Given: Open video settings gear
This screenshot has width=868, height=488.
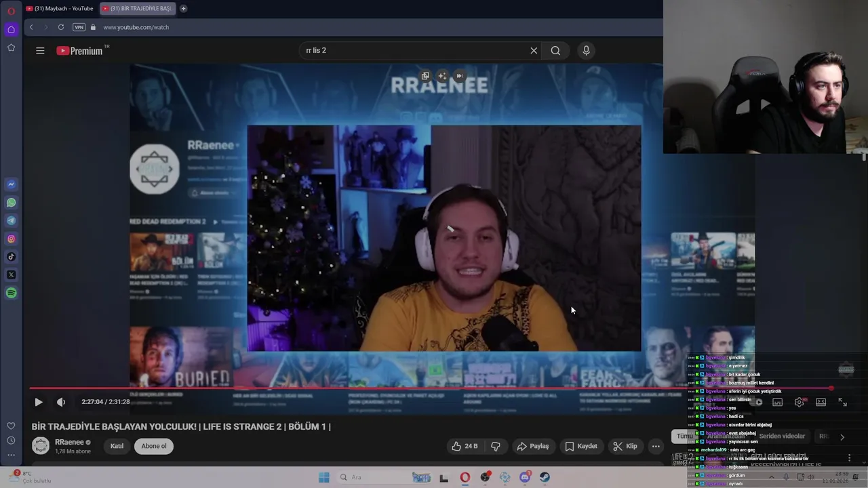Looking at the screenshot, I should [800, 402].
